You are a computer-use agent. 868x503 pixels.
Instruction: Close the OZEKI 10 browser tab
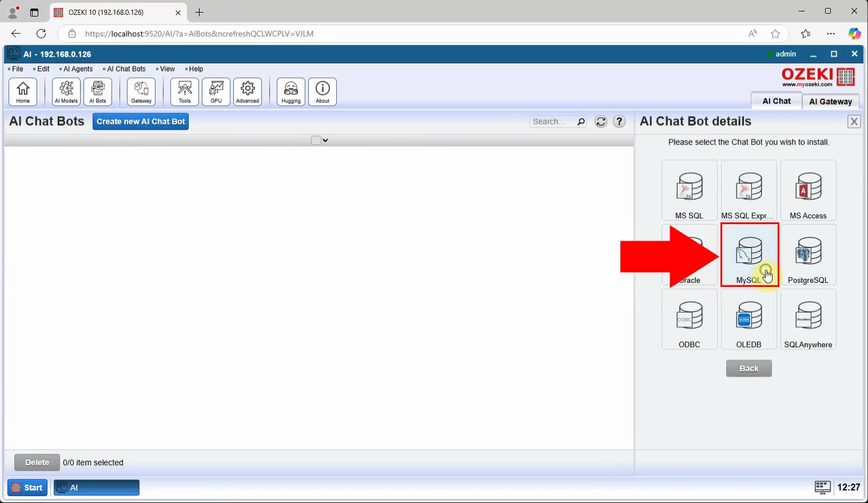(x=178, y=13)
